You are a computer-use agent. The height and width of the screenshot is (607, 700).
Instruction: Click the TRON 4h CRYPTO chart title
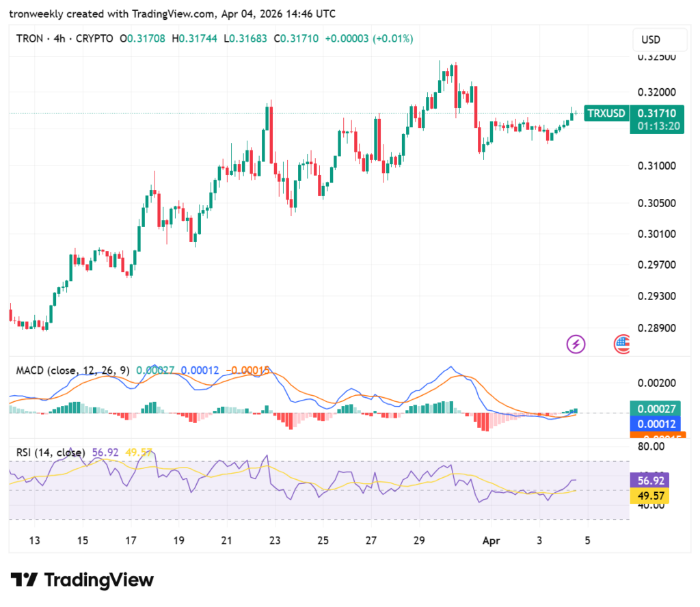65,39
